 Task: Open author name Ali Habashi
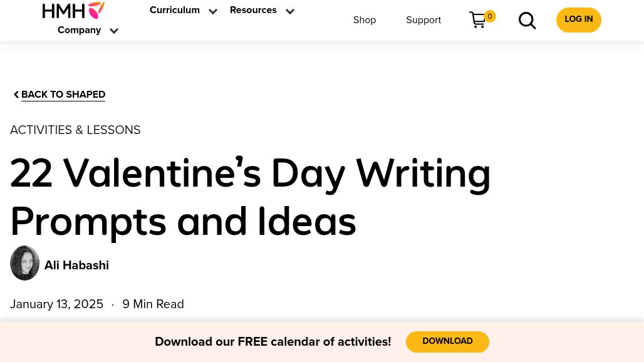tap(76, 266)
